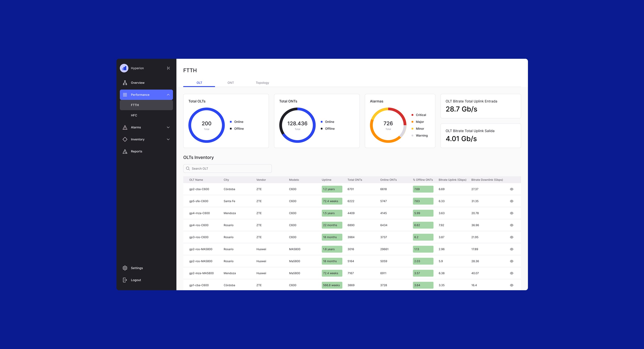Screen dimensions: 644x349
Task: Toggle visibility eye on gp4-ros-C600 row
Action: [511, 225]
